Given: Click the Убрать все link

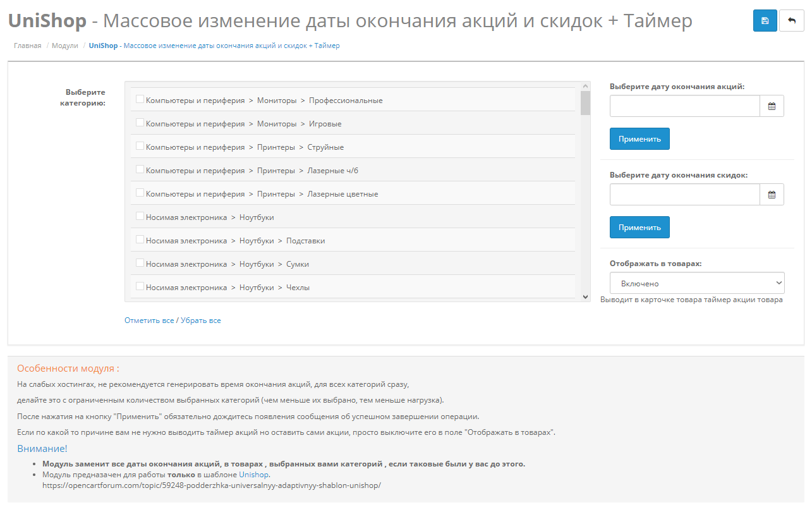Looking at the screenshot, I should coord(201,320).
